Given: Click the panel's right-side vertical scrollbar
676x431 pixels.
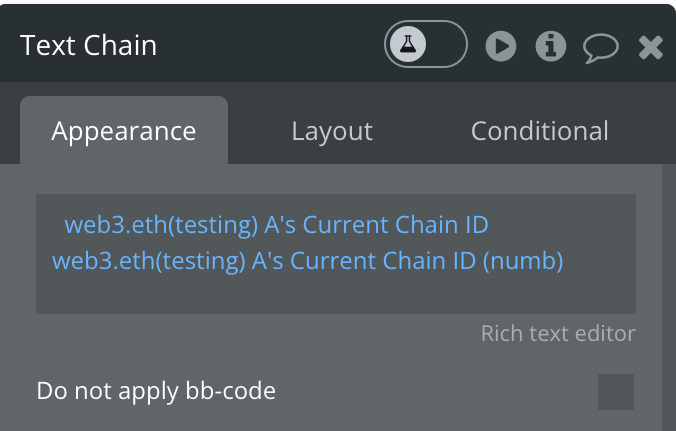Looking at the screenshot, I should tap(669, 297).
